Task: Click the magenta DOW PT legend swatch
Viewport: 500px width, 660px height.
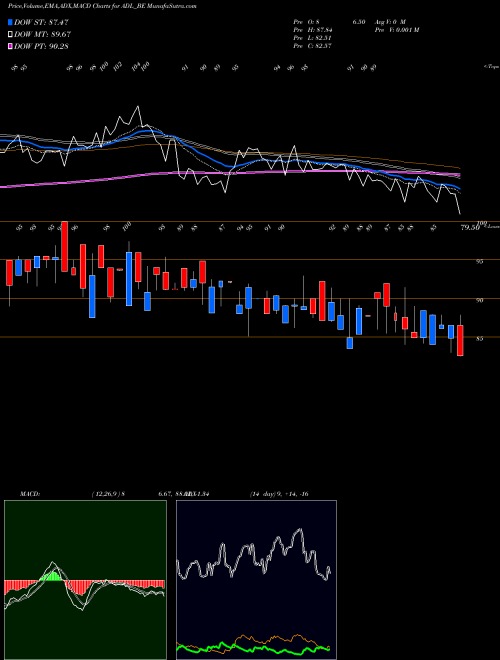Action: coord(10,46)
